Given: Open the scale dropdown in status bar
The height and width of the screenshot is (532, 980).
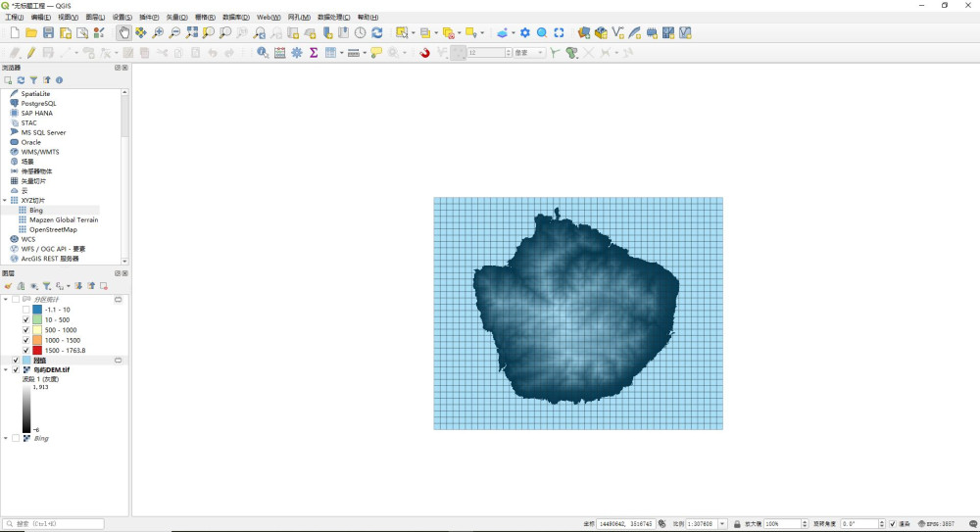Looking at the screenshot, I should 722,524.
